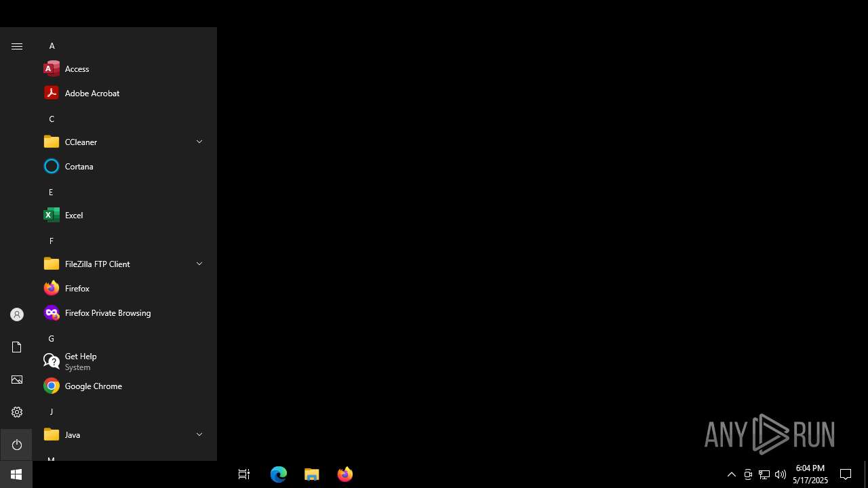Click the Java folder icon

click(52, 434)
